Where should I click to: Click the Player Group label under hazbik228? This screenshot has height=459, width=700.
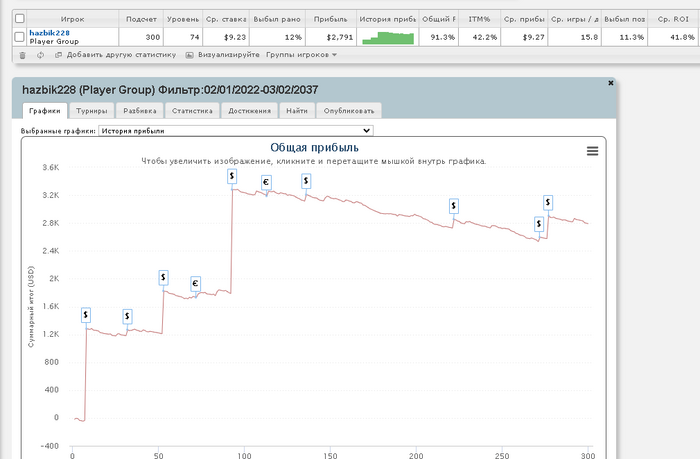[54, 42]
